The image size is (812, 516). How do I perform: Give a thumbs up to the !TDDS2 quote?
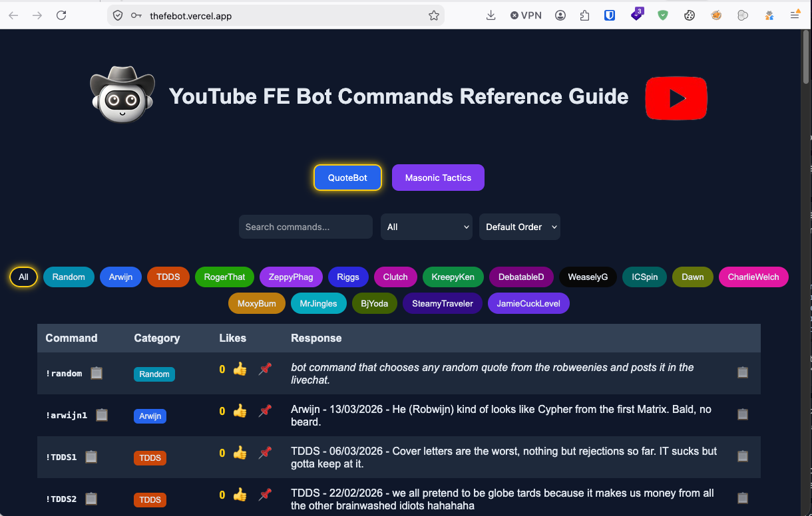(x=240, y=495)
